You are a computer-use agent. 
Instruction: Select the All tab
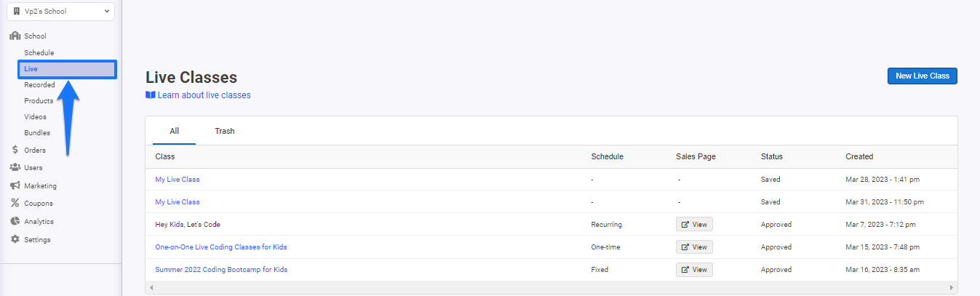(175, 131)
